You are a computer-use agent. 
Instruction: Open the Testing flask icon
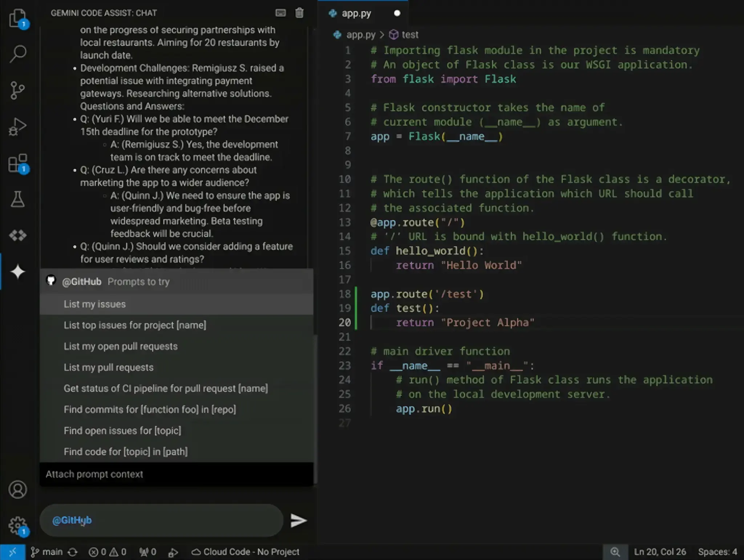[x=17, y=199]
